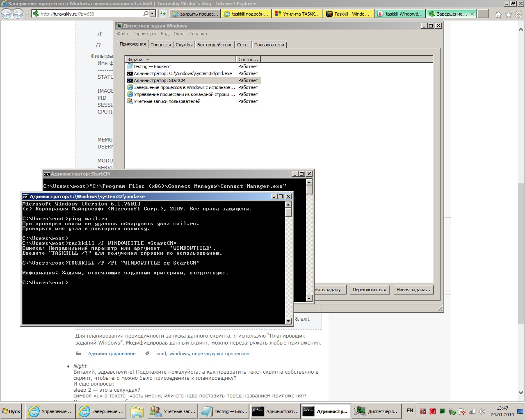Open the recent pages dropdown beside Forward arrow
Viewport: 525px width, 420px height.
pyautogui.click(x=27, y=14)
